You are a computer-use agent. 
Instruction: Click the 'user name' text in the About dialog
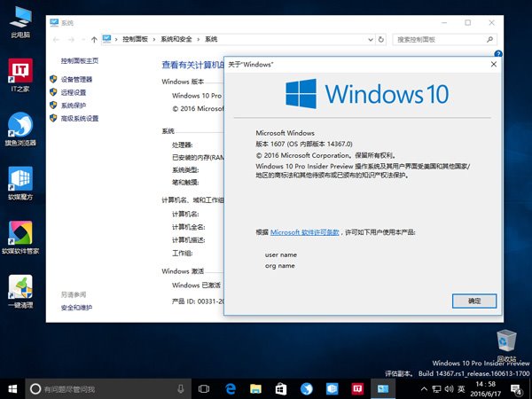coord(281,254)
